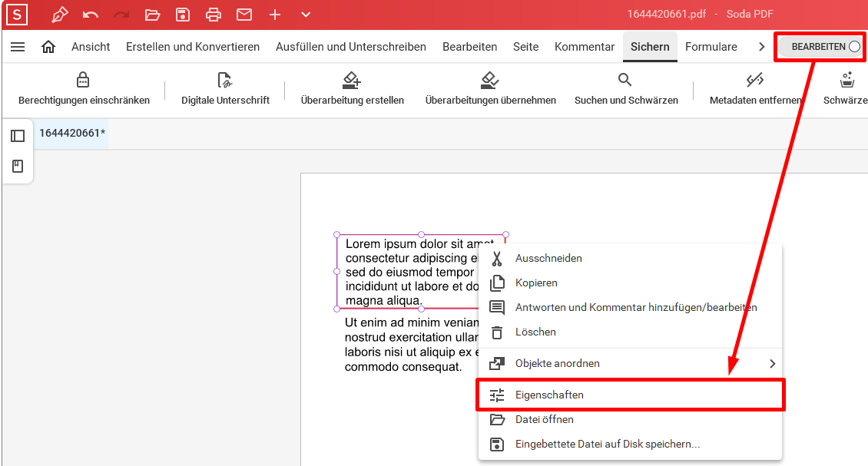Select the 1644420661* document tab
This screenshot has width=868, height=466.
point(72,134)
